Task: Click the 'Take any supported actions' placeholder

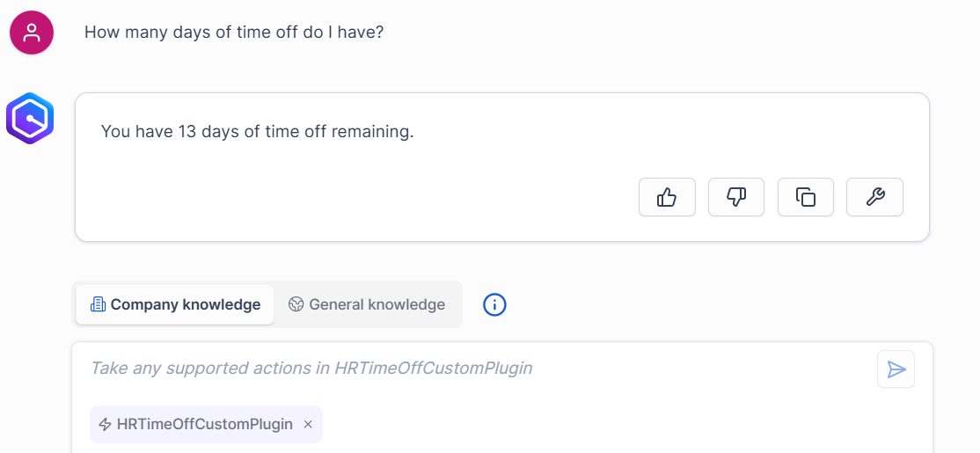Action: (x=311, y=369)
